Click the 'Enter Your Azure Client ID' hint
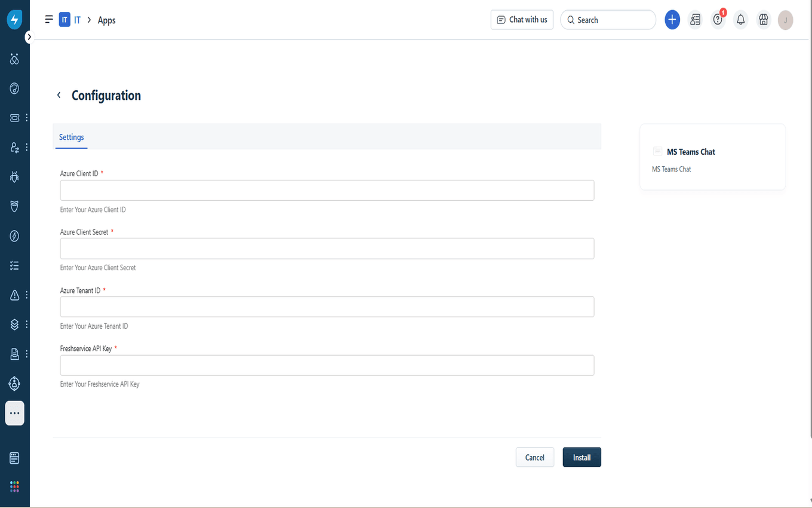812x508 pixels. tap(93, 210)
